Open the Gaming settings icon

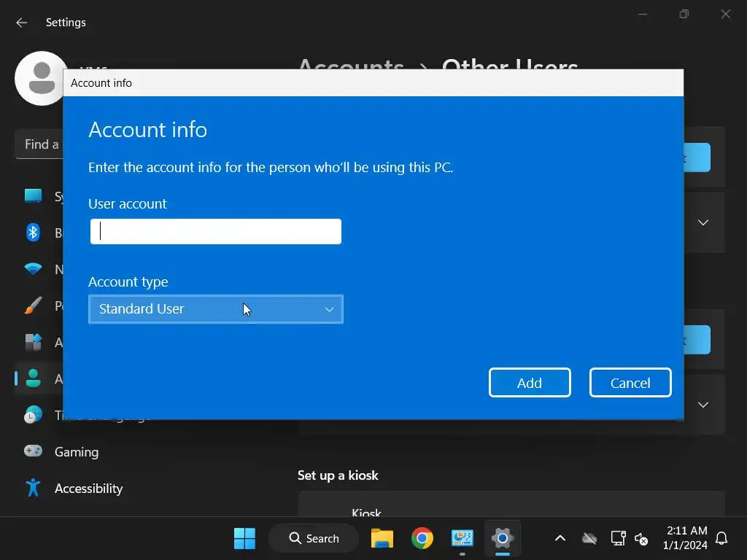click(33, 451)
